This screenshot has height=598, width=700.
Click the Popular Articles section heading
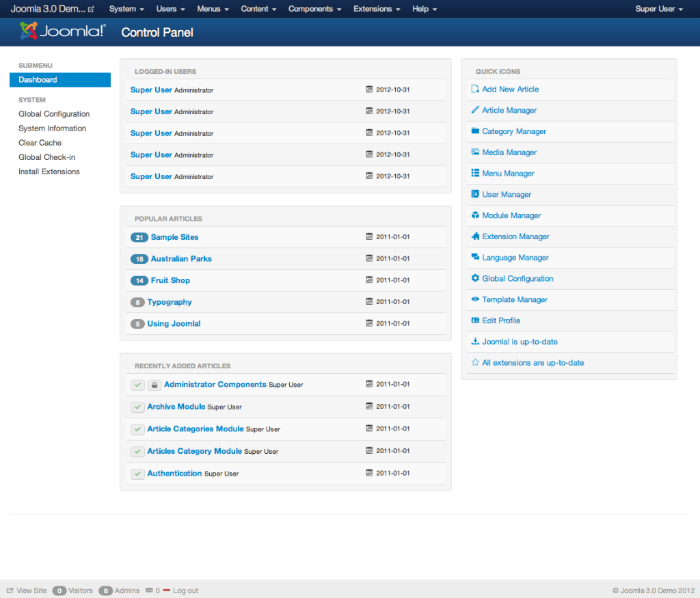[x=168, y=219]
